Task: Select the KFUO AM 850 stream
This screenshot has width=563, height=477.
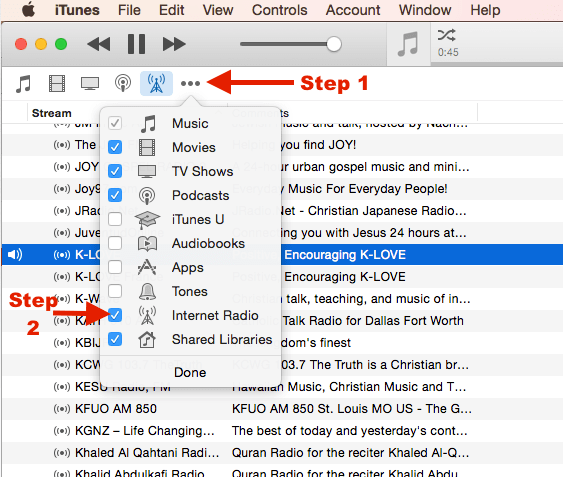Action: point(116,409)
